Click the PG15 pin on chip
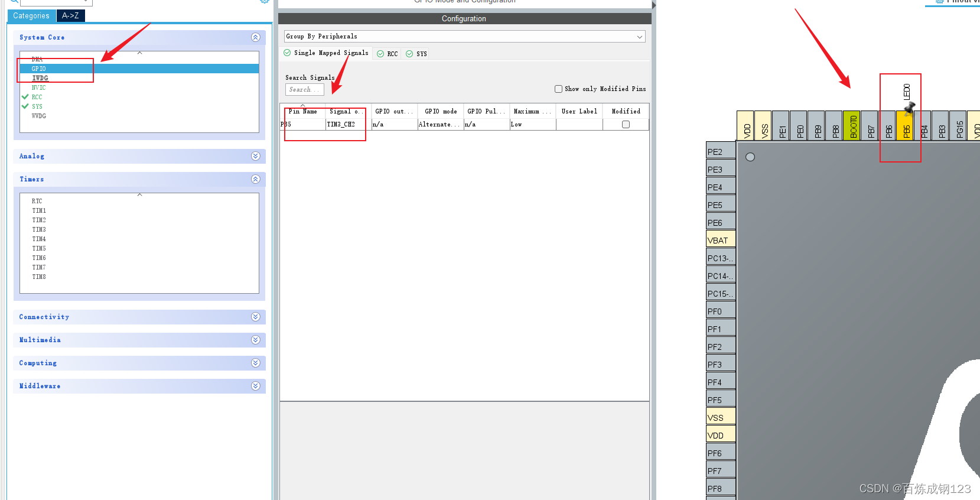This screenshot has height=500, width=980. pos(959,125)
